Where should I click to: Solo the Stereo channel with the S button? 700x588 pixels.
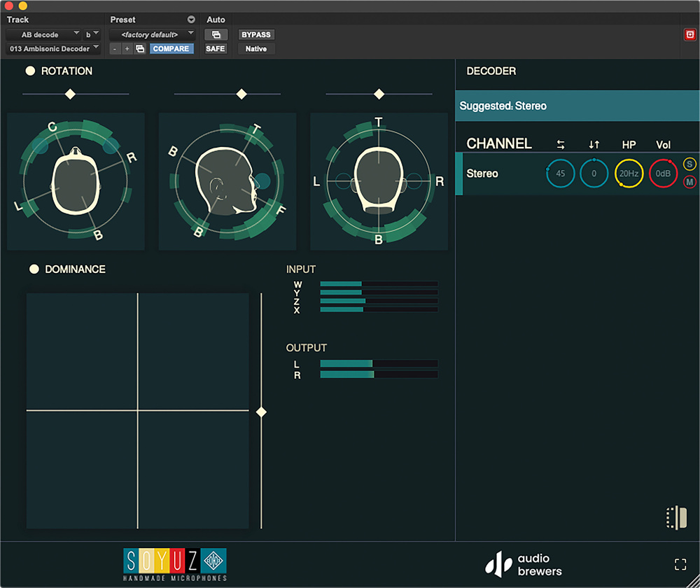coord(689,164)
